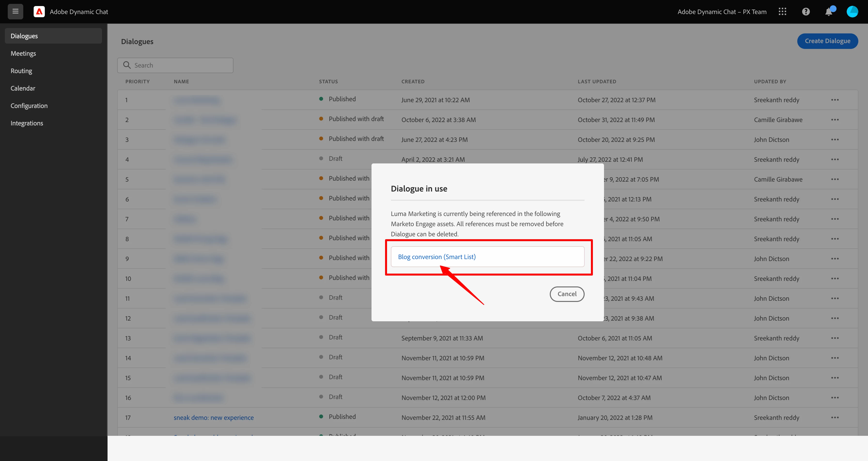Open Configuration in sidebar

point(29,106)
